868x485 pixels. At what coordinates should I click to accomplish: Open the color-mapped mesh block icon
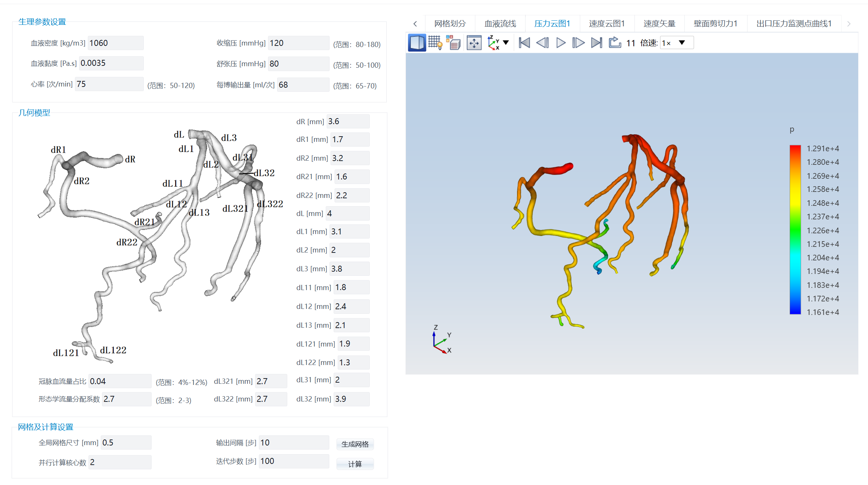click(x=453, y=43)
